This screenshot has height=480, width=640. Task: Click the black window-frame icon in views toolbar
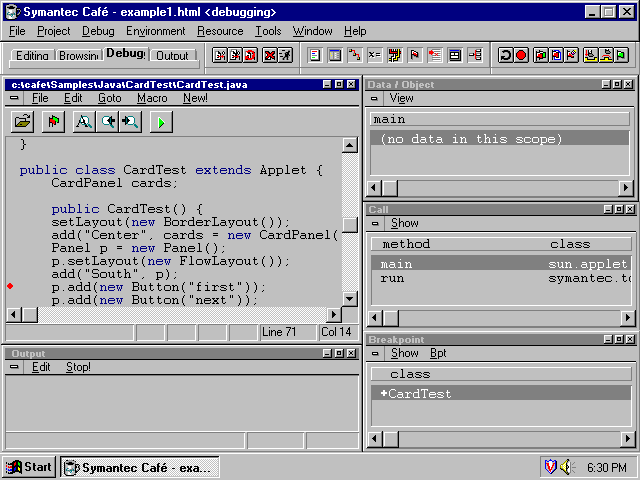pos(455,55)
